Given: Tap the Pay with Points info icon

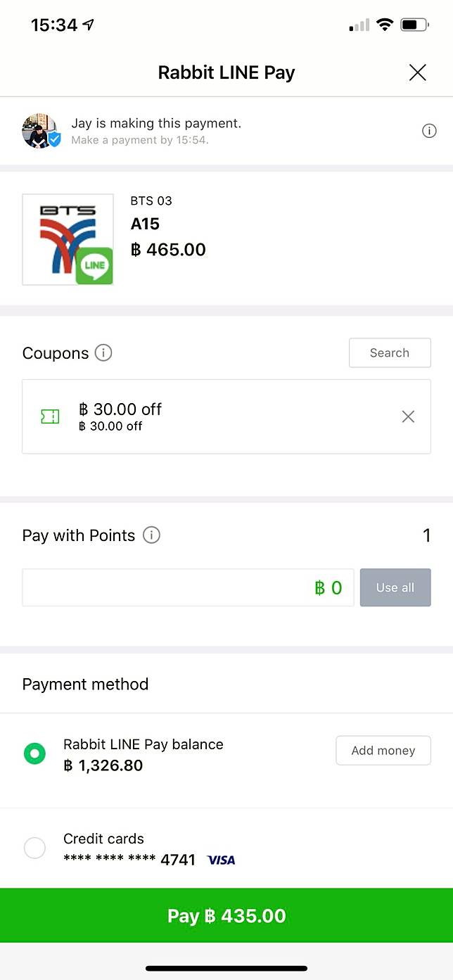Looking at the screenshot, I should click(x=151, y=535).
